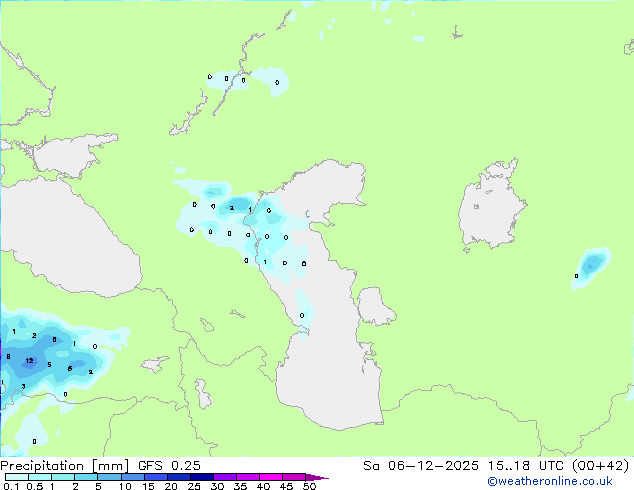The height and width of the screenshot is (490, 634).
Task: Select the legend swatch between 35 and 40
Action: (x=248, y=477)
